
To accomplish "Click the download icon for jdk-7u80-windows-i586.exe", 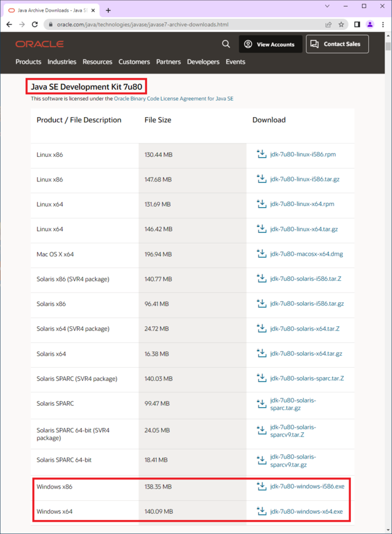I will click(x=262, y=486).
